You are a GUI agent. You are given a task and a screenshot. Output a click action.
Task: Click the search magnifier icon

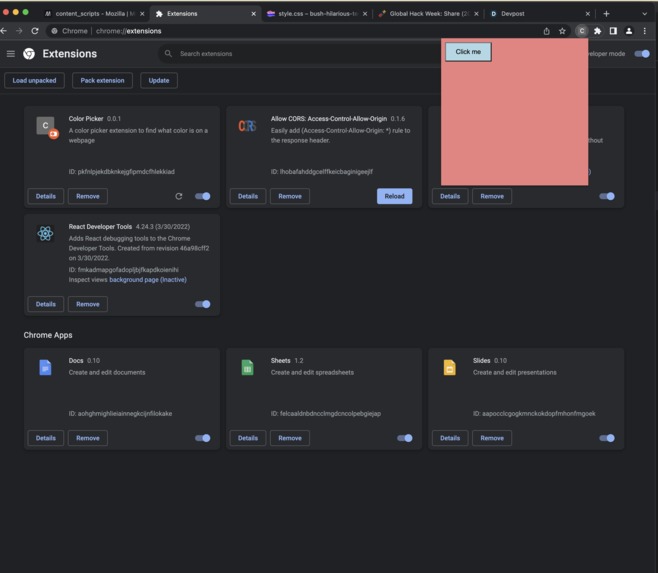click(x=168, y=54)
